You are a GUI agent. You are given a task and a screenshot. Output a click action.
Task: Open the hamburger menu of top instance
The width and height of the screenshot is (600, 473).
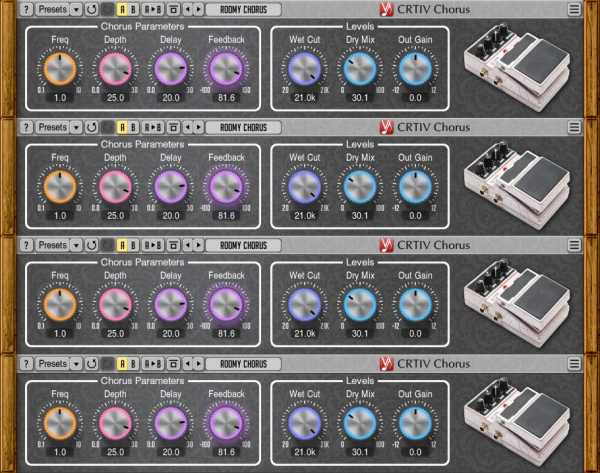tap(574, 9)
